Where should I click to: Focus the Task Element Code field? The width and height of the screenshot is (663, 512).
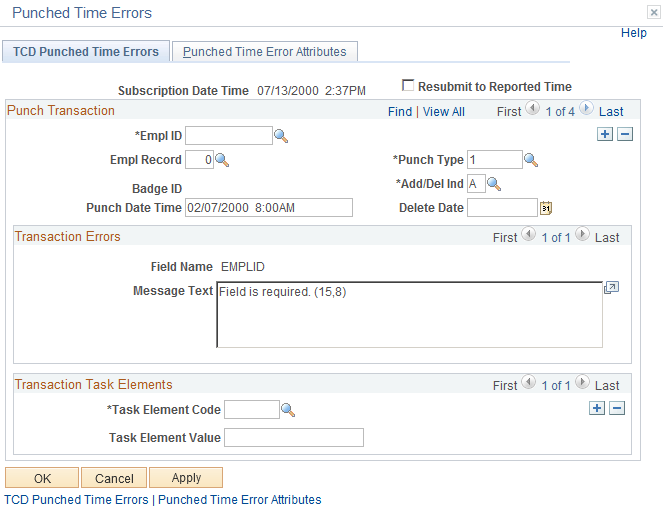[252, 410]
